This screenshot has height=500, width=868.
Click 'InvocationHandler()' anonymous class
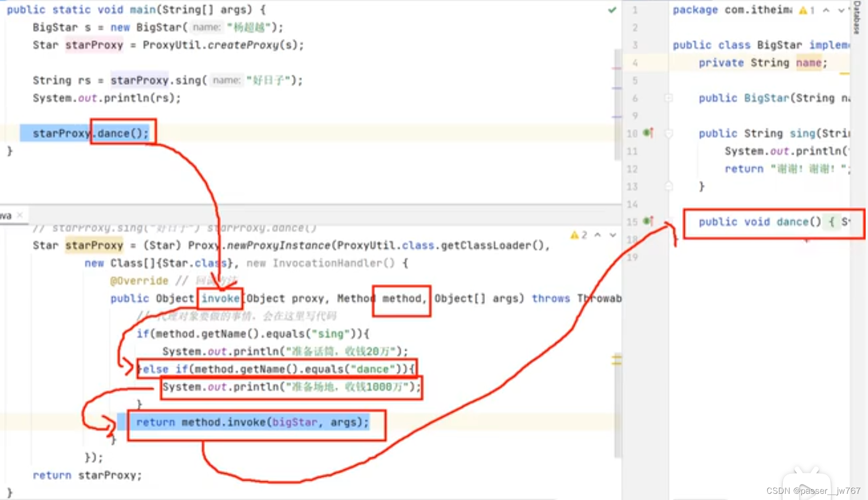point(334,263)
